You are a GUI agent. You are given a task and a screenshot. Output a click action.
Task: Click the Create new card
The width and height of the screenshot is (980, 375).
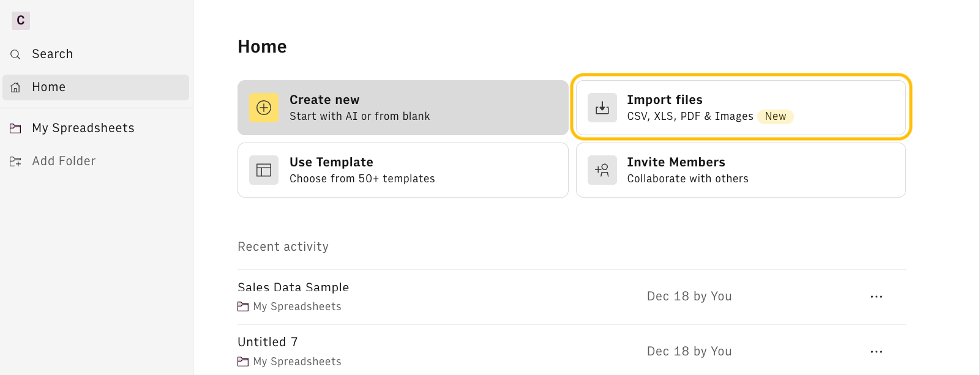coord(403,108)
